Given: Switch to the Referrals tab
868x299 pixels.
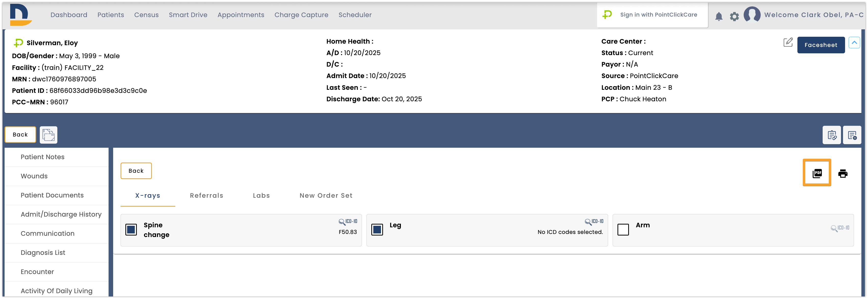Looking at the screenshot, I should coord(207,195).
